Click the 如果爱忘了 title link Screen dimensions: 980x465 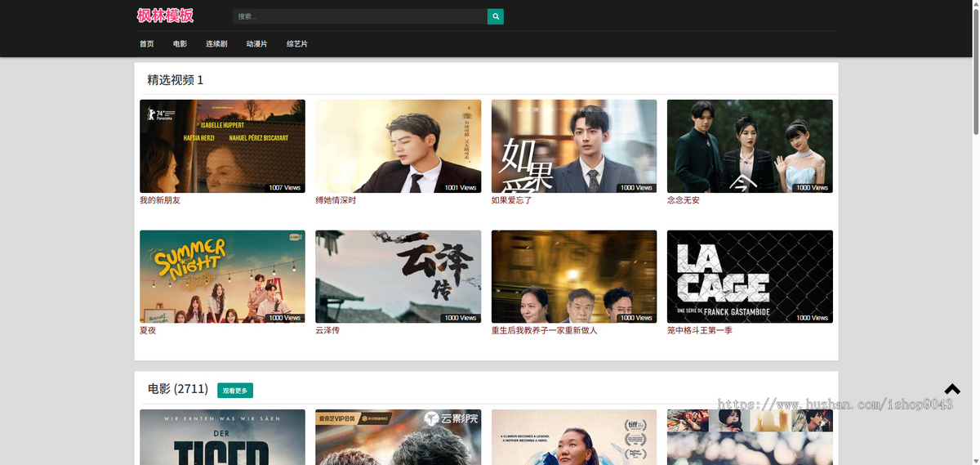(512, 200)
